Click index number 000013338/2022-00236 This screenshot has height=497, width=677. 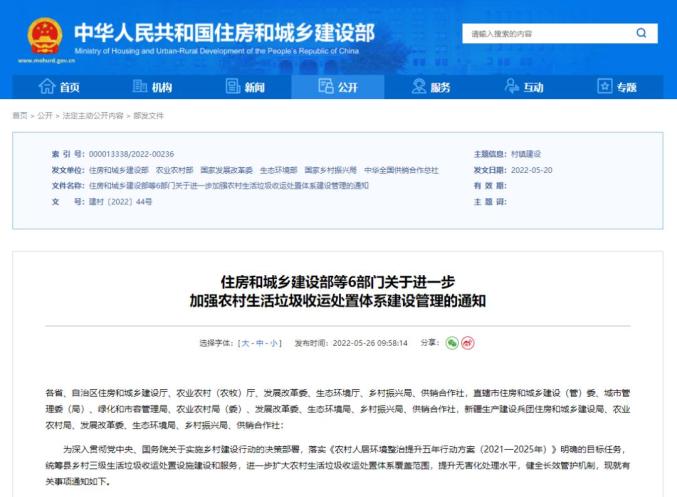point(131,154)
